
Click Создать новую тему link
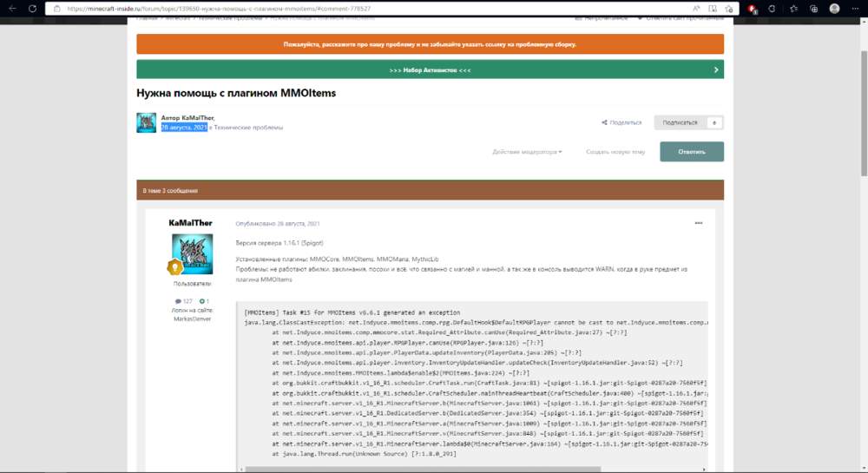click(x=615, y=152)
